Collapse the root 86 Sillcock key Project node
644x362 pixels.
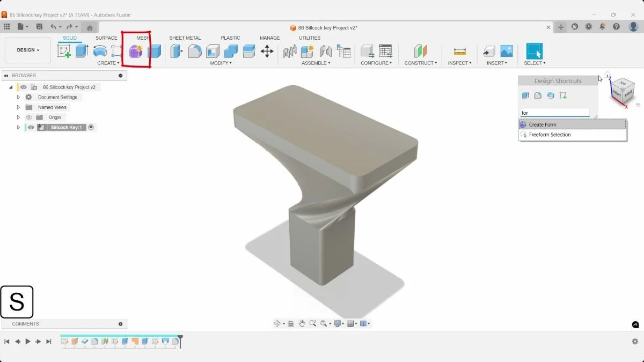click(11, 87)
